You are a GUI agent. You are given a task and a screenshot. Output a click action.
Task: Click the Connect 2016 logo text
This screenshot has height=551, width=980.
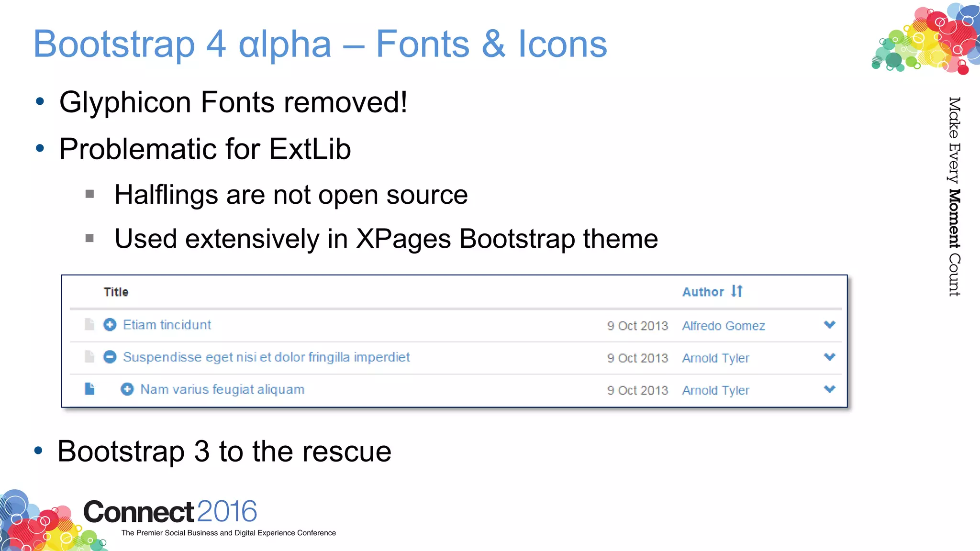[170, 511]
